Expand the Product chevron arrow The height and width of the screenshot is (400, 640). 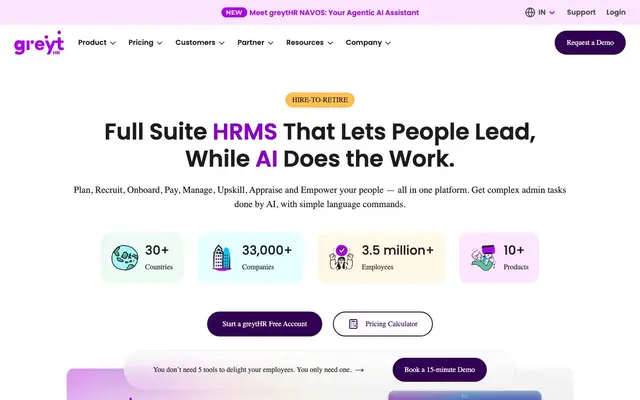coord(113,43)
